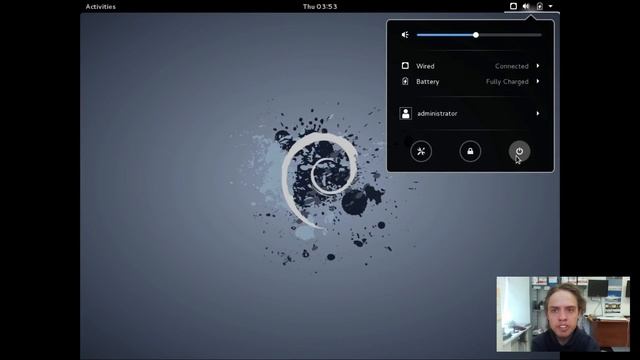Open the Wired network entry
This screenshot has width=640, height=360.
point(470,66)
